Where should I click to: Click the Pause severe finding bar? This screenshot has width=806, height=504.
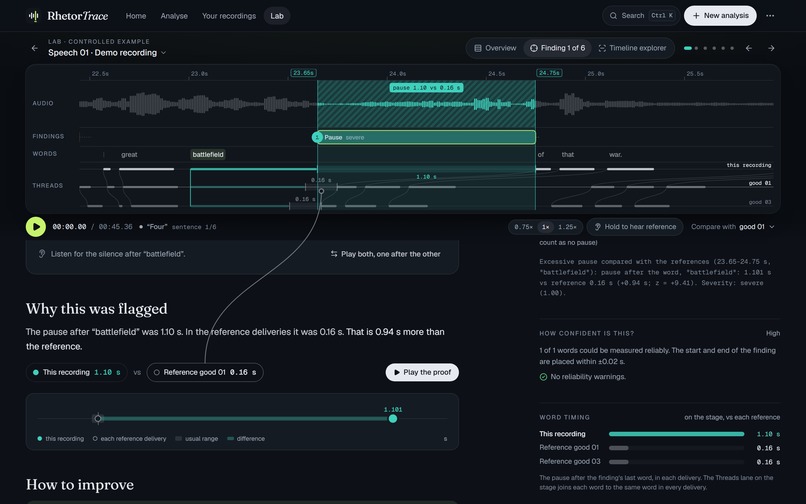[427, 137]
